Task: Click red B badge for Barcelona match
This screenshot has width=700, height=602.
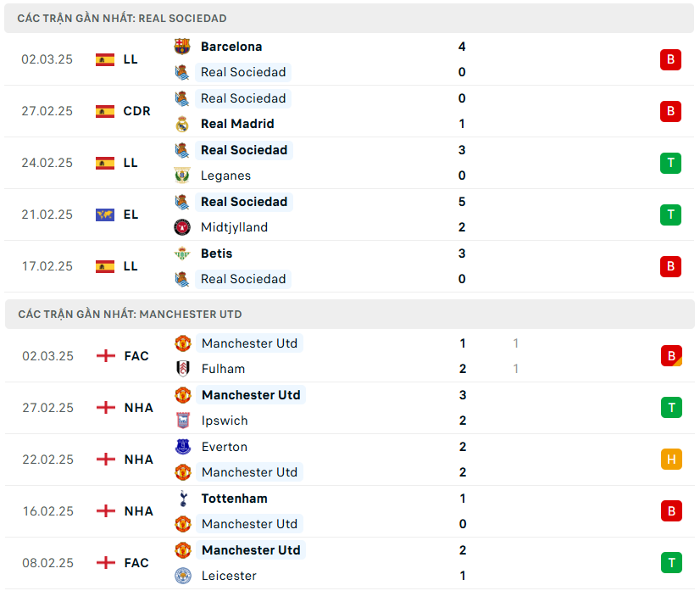Action: tap(670, 59)
